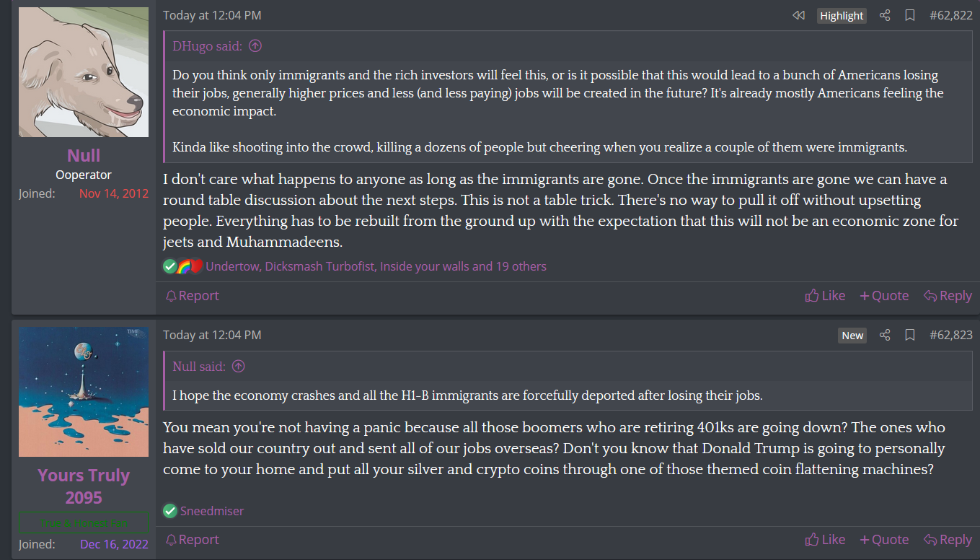The image size is (980, 560).
Task: Open Null's dog avatar profile picture
Action: pos(84,72)
